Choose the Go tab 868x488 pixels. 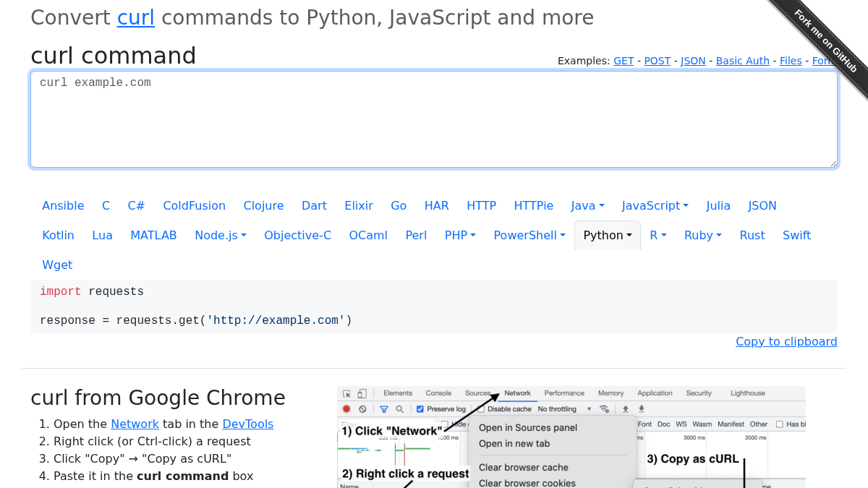point(399,205)
